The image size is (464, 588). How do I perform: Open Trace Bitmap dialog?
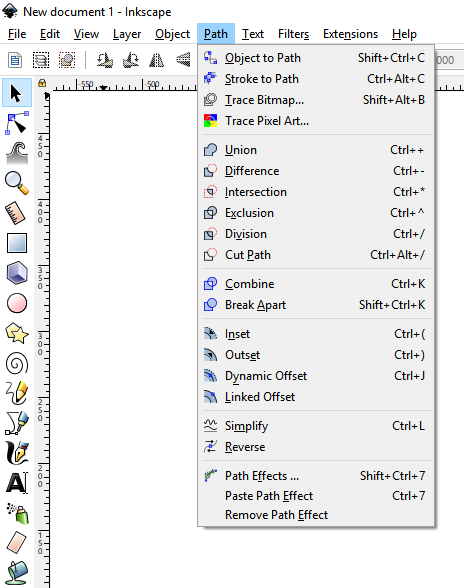pyautogui.click(x=316, y=100)
